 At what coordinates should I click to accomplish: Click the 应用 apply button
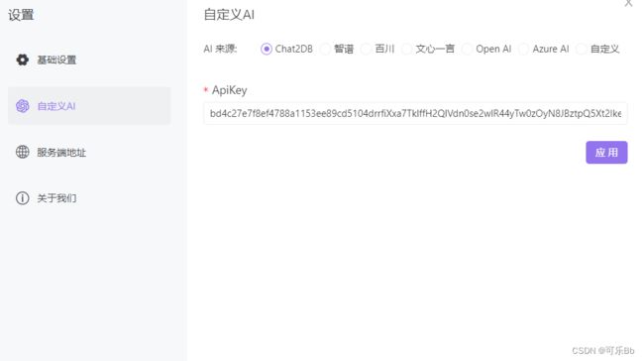[x=606, y=153]
